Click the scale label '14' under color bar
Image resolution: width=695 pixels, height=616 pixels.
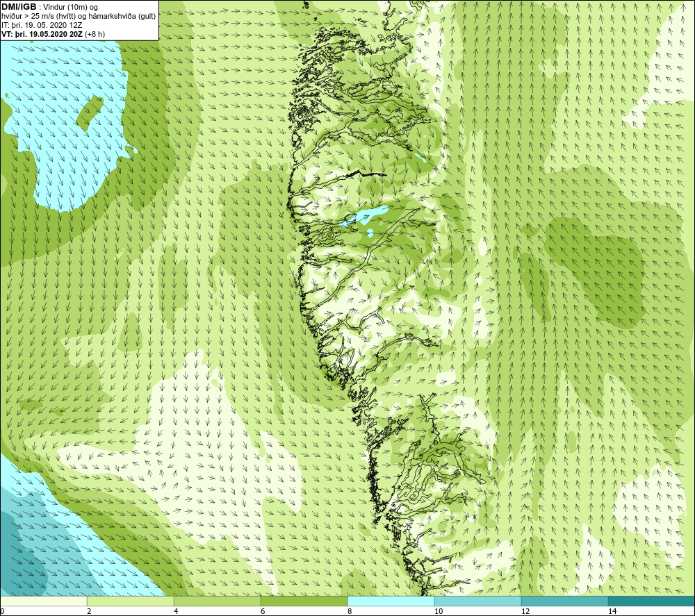click(612, 611)
